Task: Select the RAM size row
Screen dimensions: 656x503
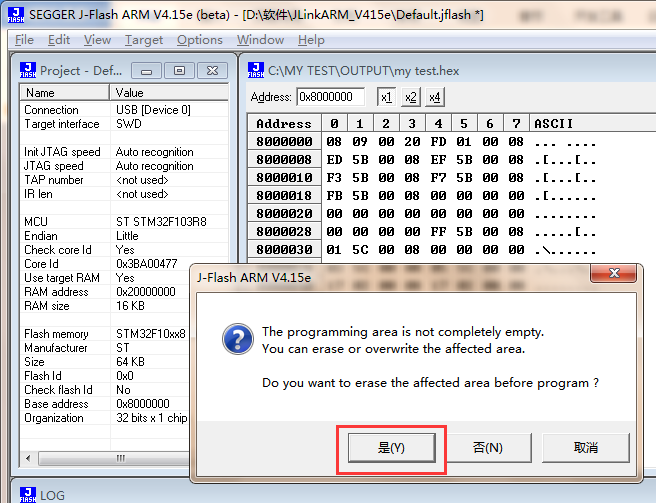Action: (105, 306)
